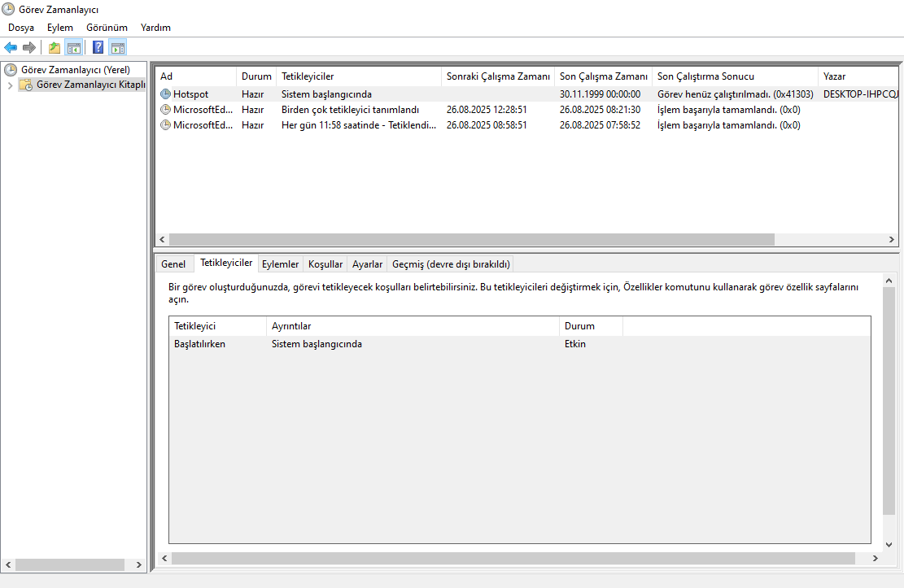The height and width of the screenshot is (588, 904).
Task: Sort by Sonraki Çalışma Zamanı column
Action: click(x=498, y=76)
